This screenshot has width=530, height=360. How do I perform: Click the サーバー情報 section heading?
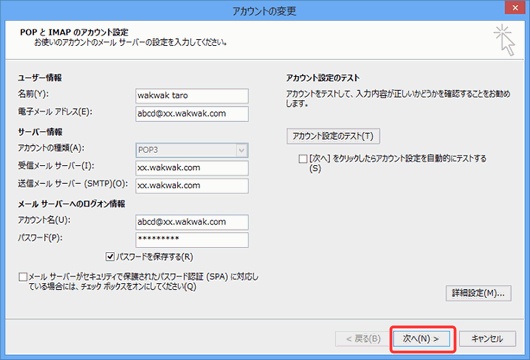click(x=40, y=132)
